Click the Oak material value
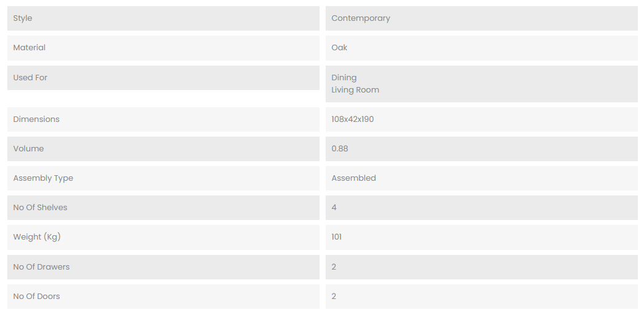Screen dimensions: 644x318 tap(339, 48)
